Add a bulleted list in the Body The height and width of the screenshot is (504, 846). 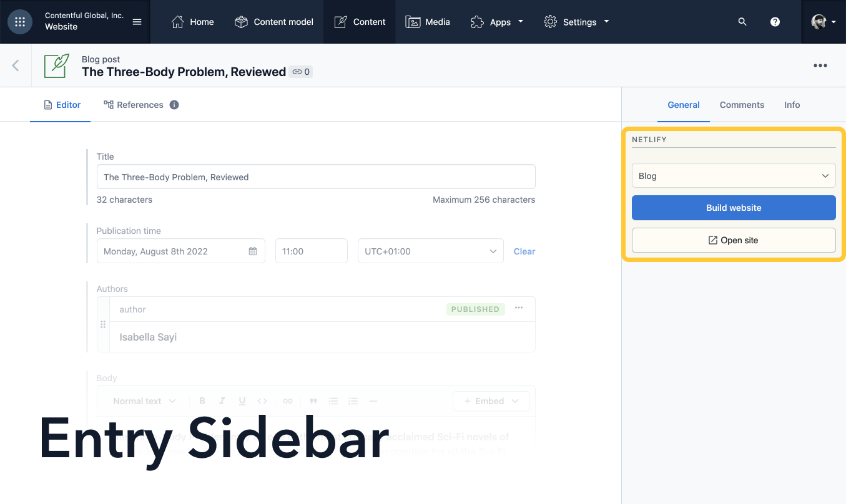333,400
